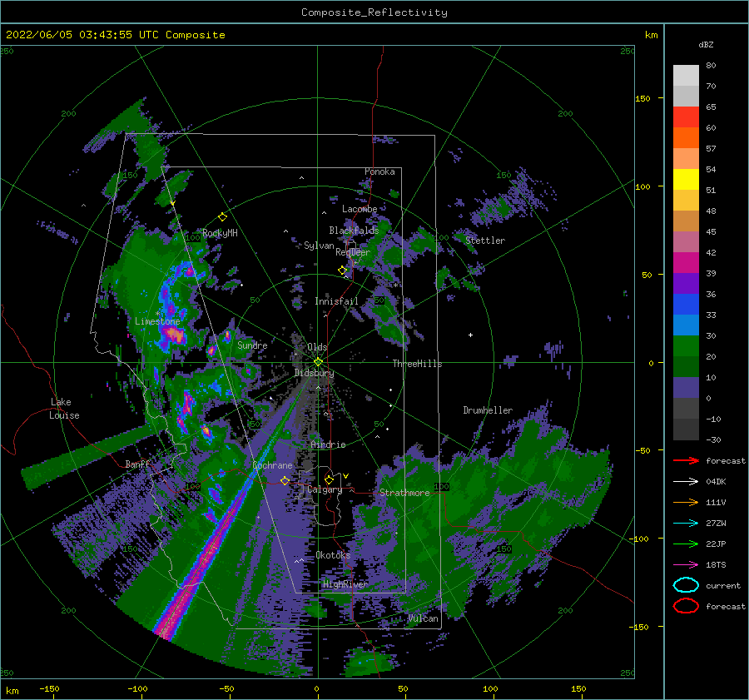Click the Didsbury label

(x=315, y=373)
